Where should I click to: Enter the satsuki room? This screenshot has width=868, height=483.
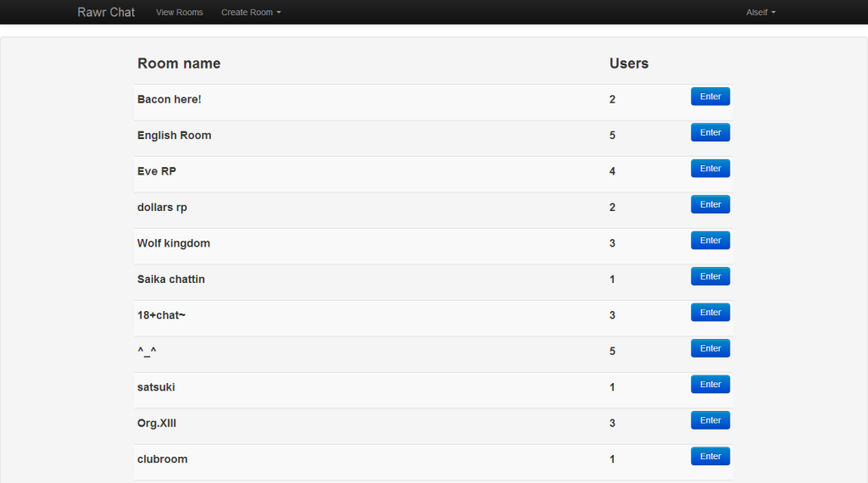point(710,385)
